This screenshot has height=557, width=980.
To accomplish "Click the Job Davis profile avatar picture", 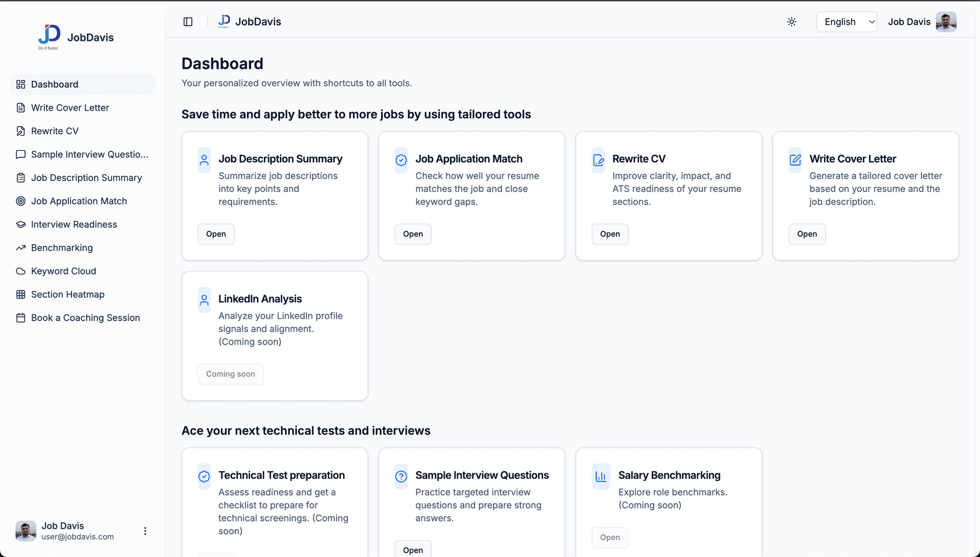I will (x=946, y=21).
